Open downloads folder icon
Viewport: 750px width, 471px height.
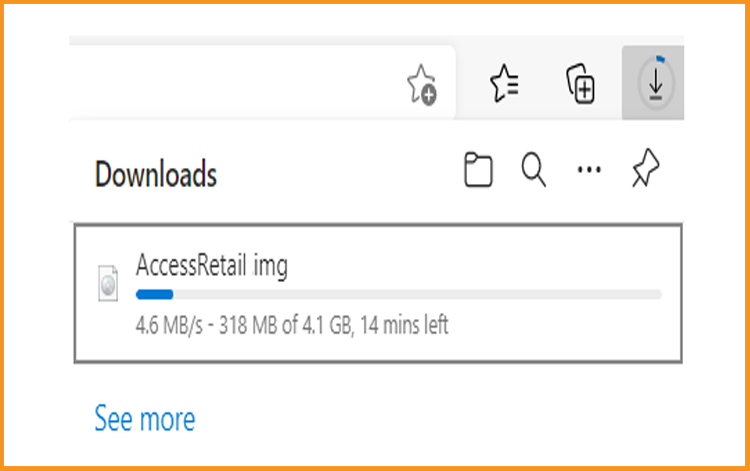coord(478,169)
